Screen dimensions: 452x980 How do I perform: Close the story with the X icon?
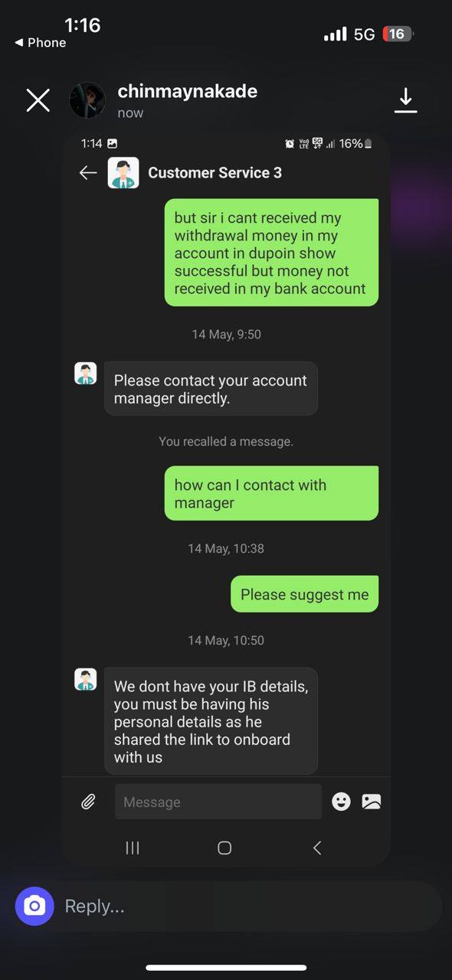(x=38, y=100)
